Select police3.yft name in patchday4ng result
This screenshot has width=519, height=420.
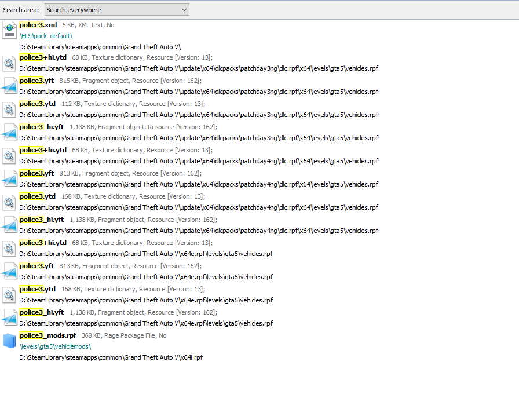point(36,173)
